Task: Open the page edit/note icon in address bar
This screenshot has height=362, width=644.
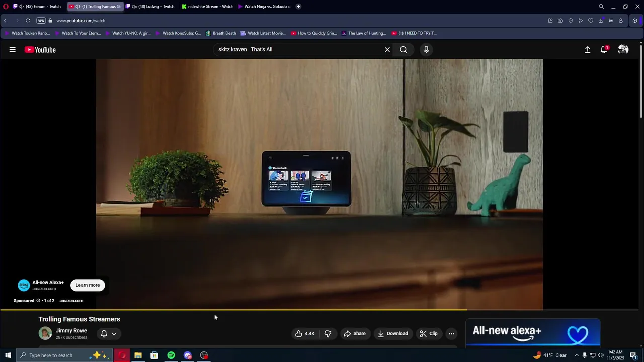Action: [550, 21]
